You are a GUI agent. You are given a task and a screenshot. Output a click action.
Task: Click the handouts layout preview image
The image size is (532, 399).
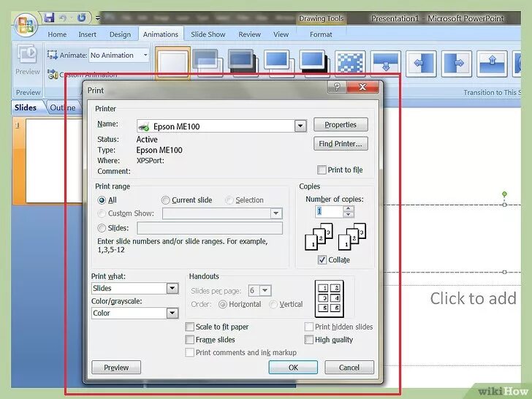(x=329, y=299)
